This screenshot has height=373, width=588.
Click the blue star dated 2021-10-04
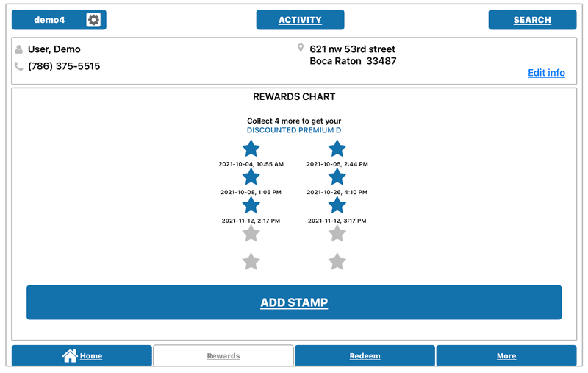pyautogui.click(x=251, y=149)
